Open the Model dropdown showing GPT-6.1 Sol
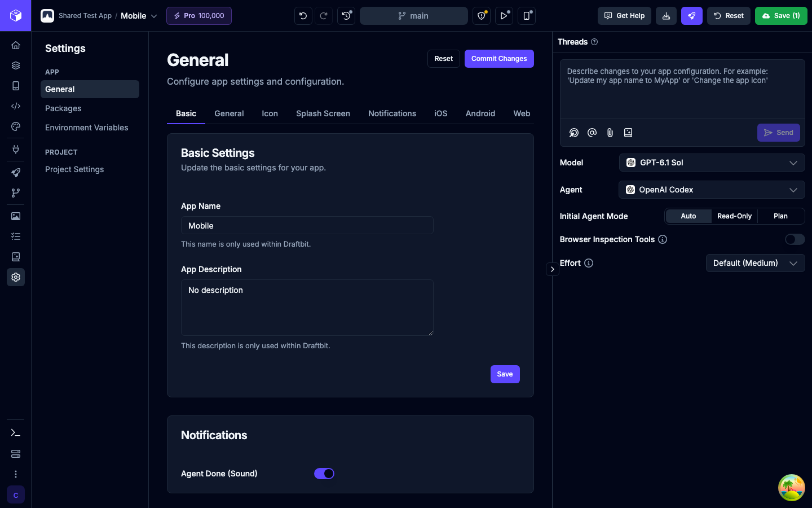812x508 pixels. tap(712, 163)
